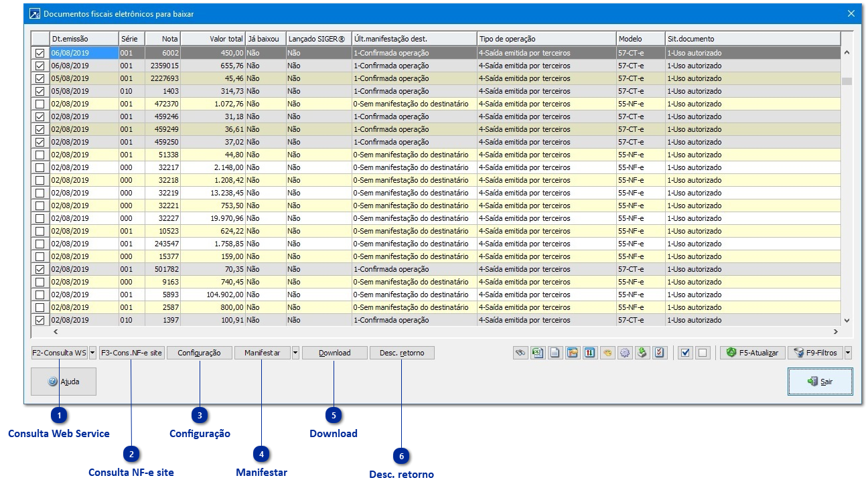Check the row for nota 104.902,00 value

pos(40,295)
